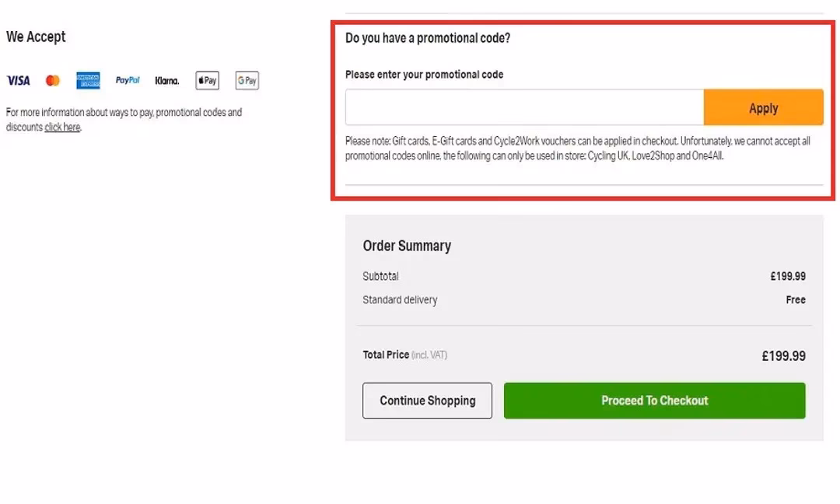Open the payment information click here link
Viewport: 840px width, 504px height.
pos(61,127)
